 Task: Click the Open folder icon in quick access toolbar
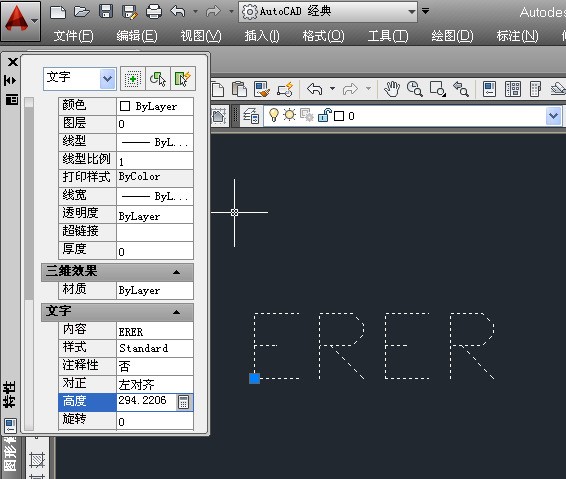[82, 12]
